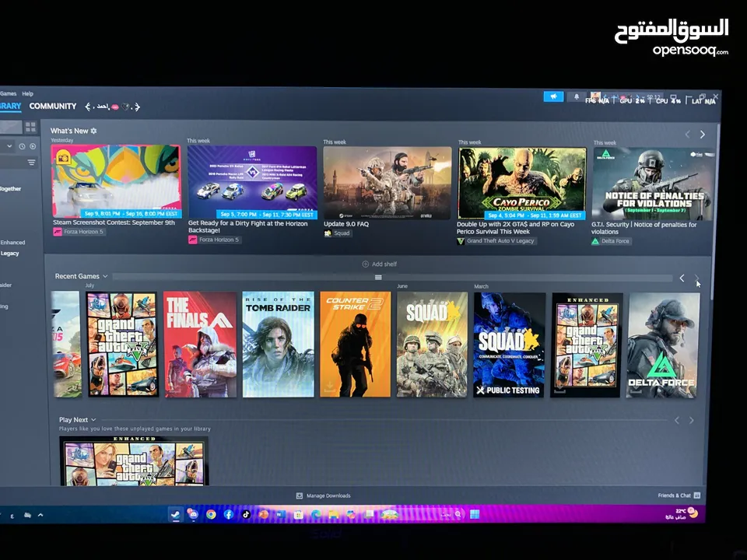Open the Cayo Perico Zombie Survival news image
This screenshot has width=747, height=560.
coord(522,184)
